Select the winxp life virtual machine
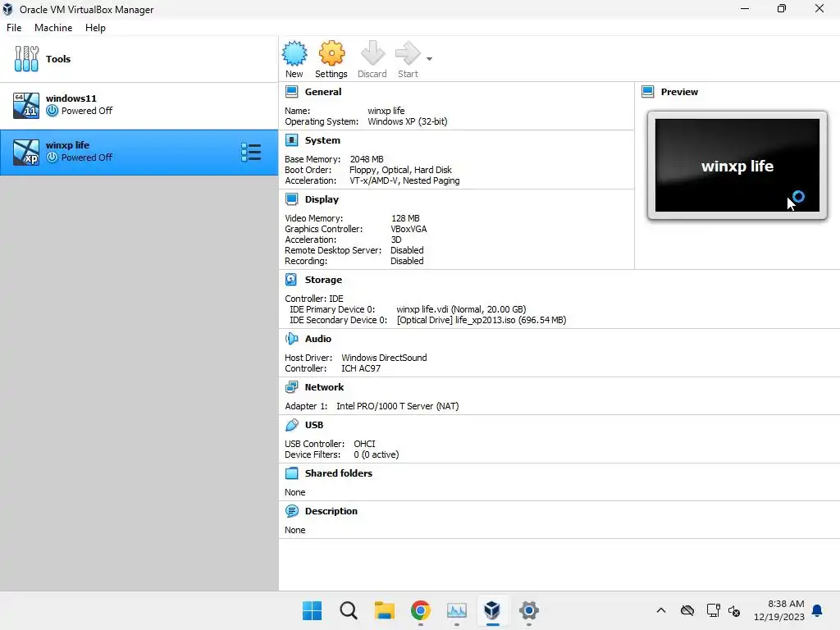This screenshot has width=840, height=630. pyautogui.click(x=139, y=152)
